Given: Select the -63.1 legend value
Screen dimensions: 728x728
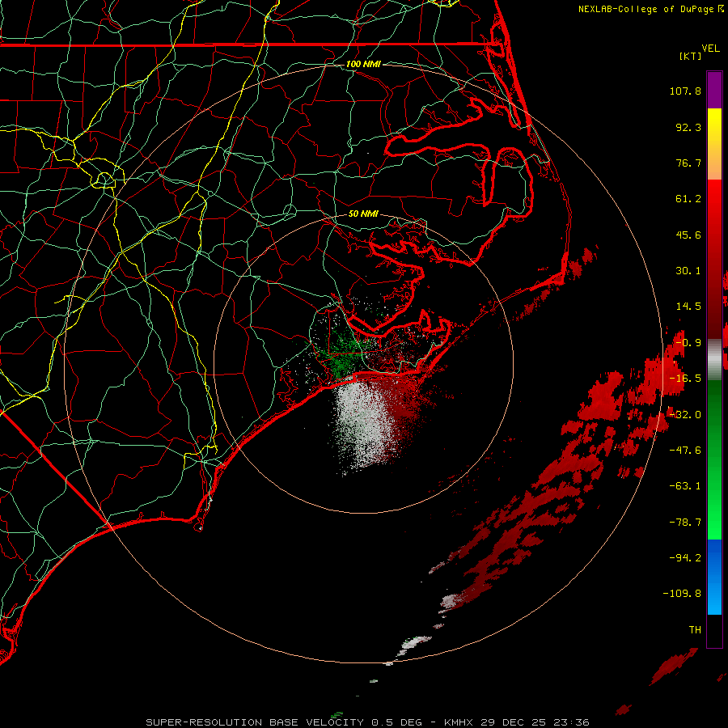Looking at the screenshot, I should click(685, 486).
